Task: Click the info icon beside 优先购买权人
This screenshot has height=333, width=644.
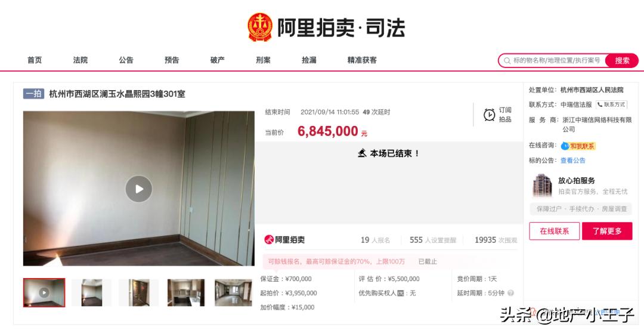Action: click(x=401, y=293)
